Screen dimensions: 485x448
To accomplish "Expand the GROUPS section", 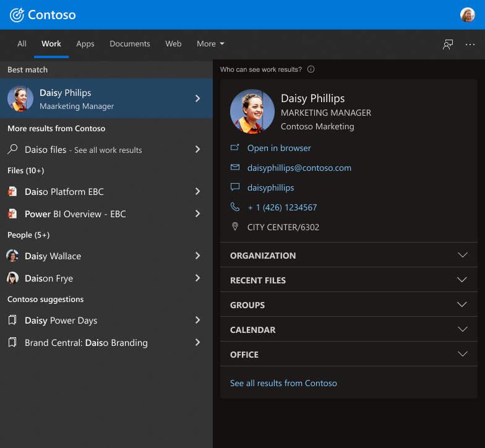I will point(349,304).
